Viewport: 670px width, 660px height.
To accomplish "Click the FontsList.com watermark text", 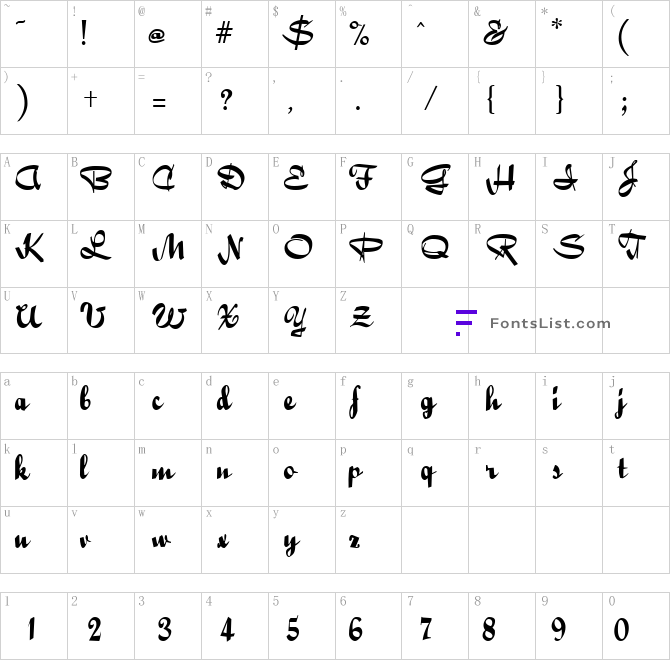I will tap(550, 323).
